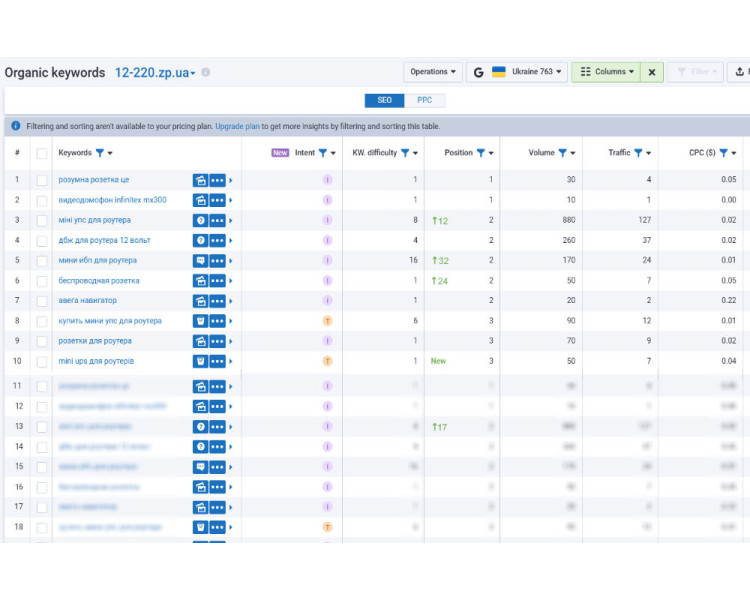This screenshot has height=600, width=750.
Task: Open more options for беспроводная розетка
Action: pos(218,281)
